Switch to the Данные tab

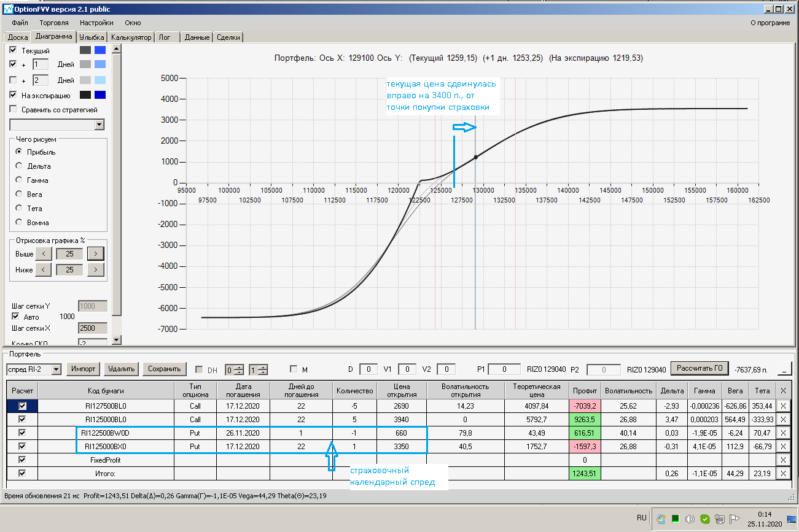(197, 37)
